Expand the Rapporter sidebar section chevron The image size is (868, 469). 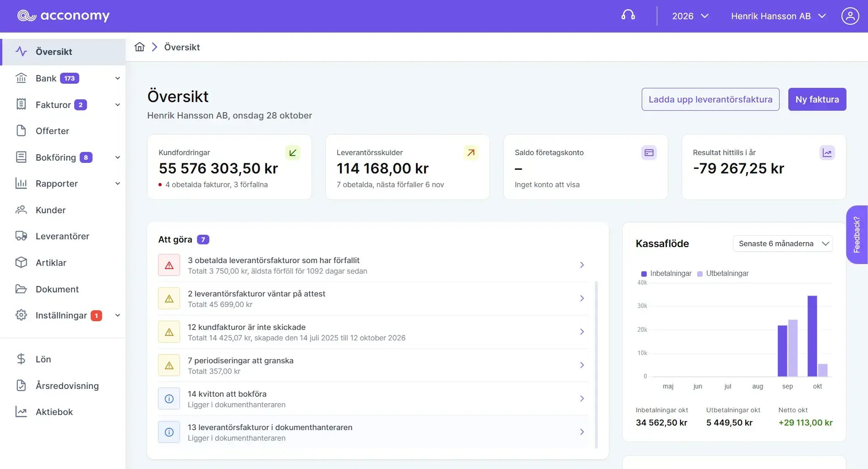click(118, 183)
